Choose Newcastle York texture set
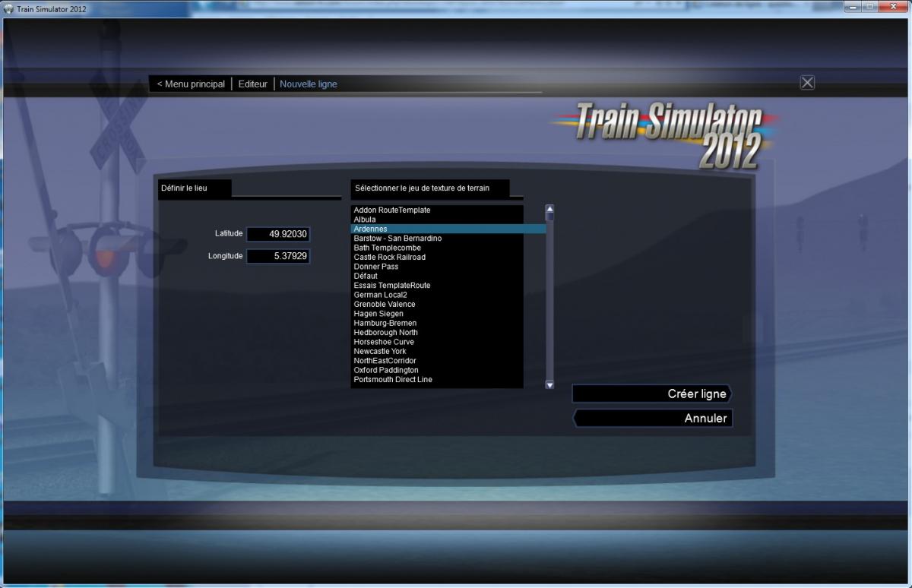Image resolution: width=912 pixels, height=588 pixels. pyautogui.click(x=437, y=352)
